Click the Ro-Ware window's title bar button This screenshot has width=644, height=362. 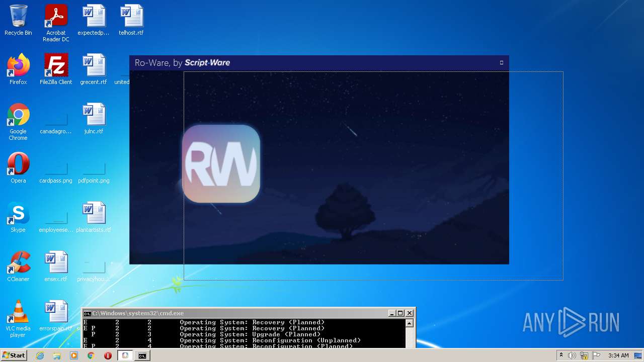coord(502,63)
